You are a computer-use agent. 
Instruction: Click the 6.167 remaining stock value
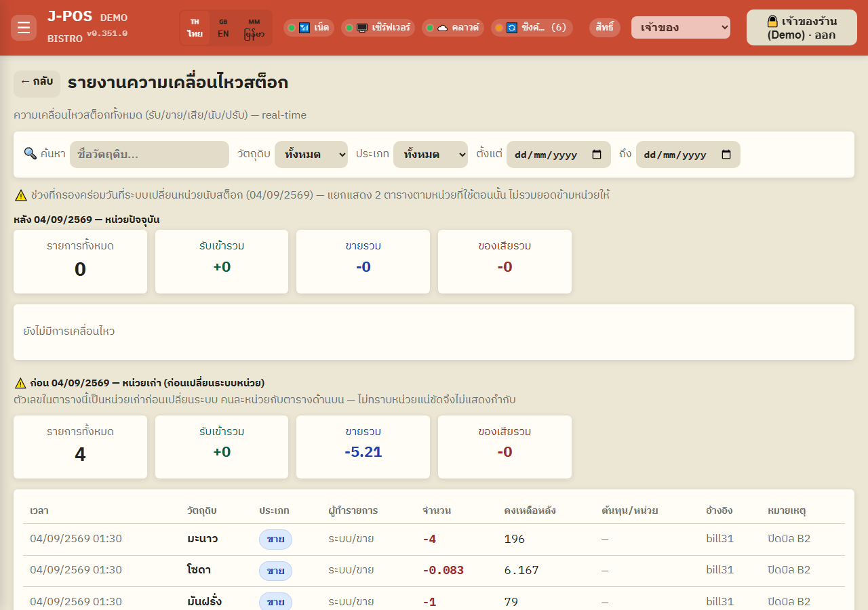point(521,571)
